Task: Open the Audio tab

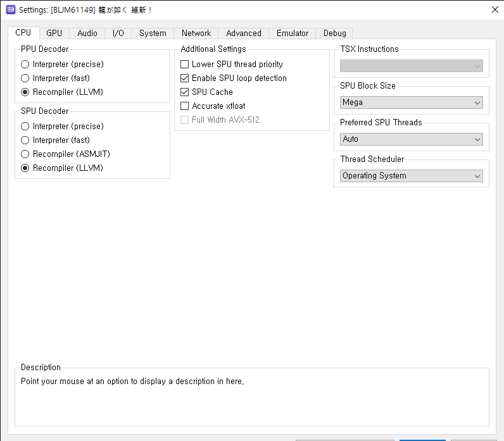Action: click(x=87, y=33)
